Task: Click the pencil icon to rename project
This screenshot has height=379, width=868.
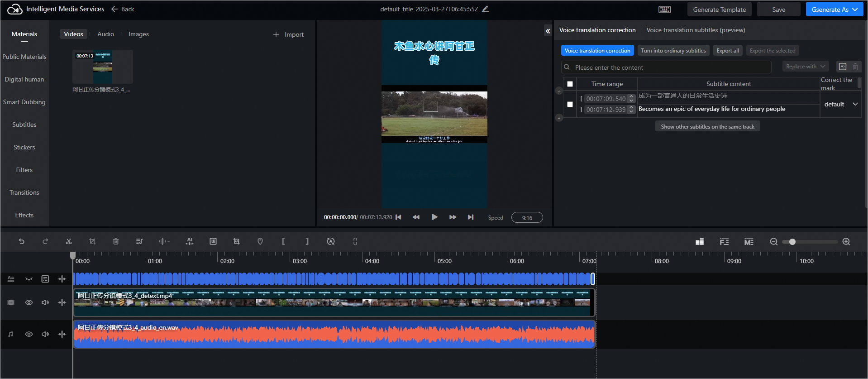Action: point(486,9)
